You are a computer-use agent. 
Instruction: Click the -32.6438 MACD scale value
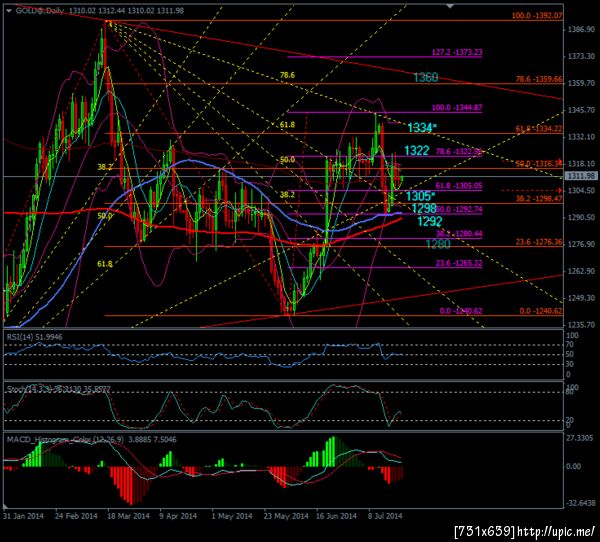point(580,503)
